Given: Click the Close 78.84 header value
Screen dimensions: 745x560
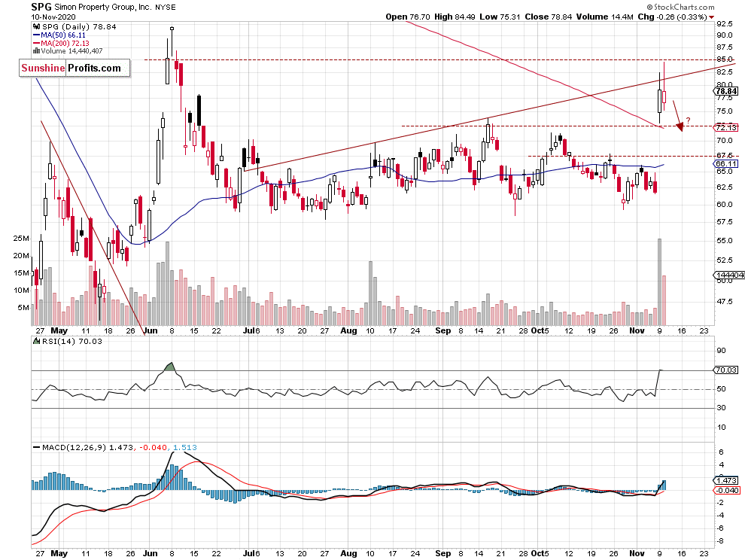Looking at the screenshot, I should pos(549,17).
